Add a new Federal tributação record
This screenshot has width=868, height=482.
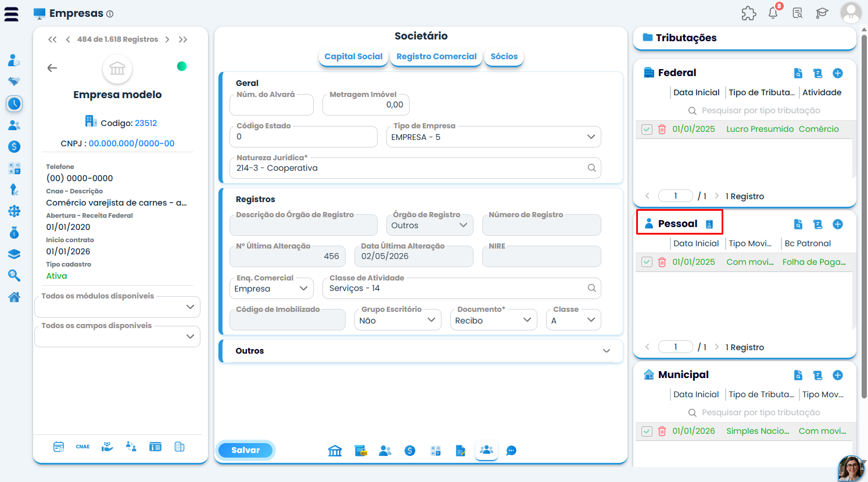pyautogui.click(x=838, y=73)
